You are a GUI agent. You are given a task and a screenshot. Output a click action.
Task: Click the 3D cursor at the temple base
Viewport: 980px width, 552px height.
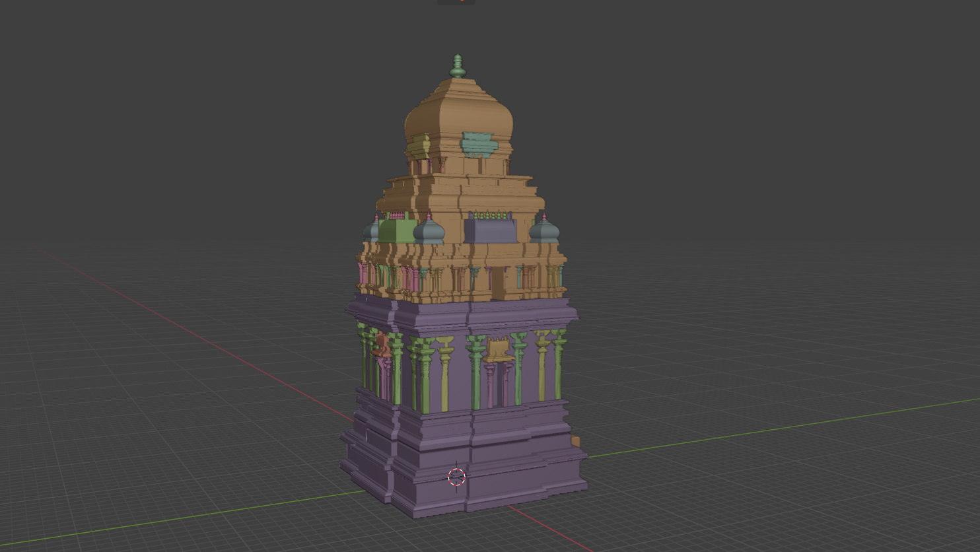(456, 477)
